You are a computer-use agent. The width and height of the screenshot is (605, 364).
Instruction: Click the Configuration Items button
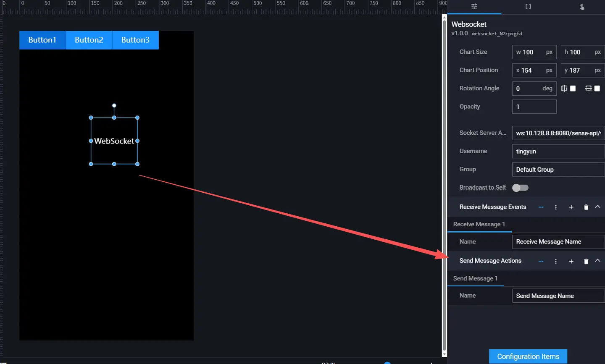(528, 356)
